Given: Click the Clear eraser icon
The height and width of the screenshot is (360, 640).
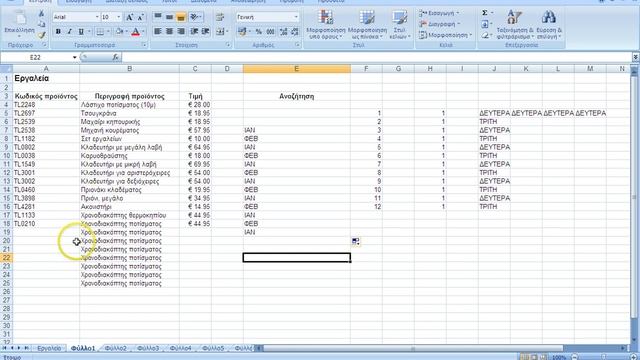Looking at the screenshot, I should click(484, 36).
